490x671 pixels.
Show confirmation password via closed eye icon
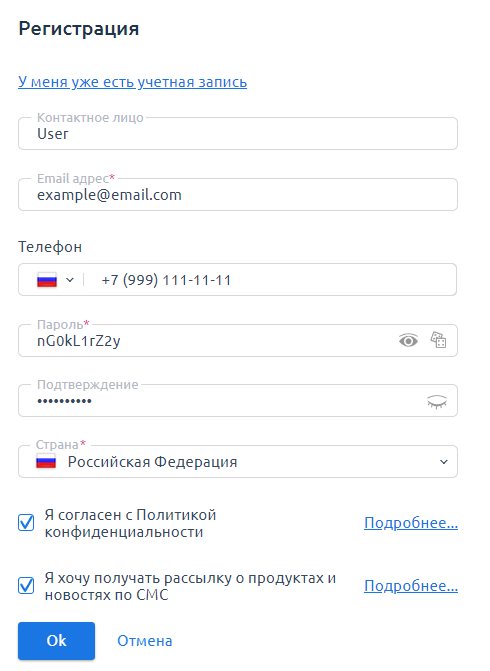pyautogui.click(x=437, y=401)
